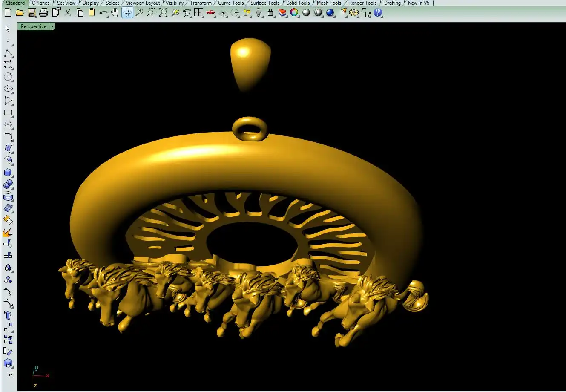The width and height of the screenshot is (566, 392).
Task: Open the Mesh Tools tab
Action: coord(329,3)
